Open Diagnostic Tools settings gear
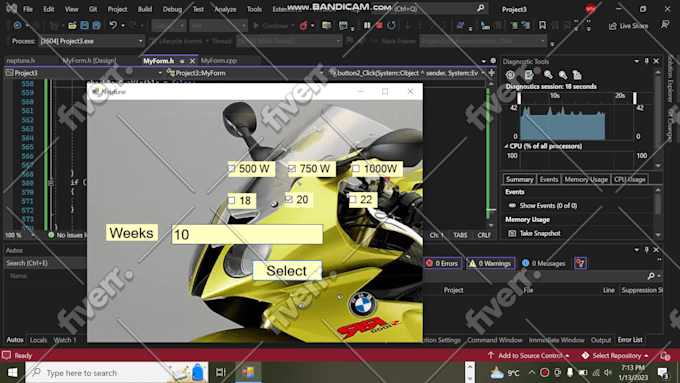 510,75
